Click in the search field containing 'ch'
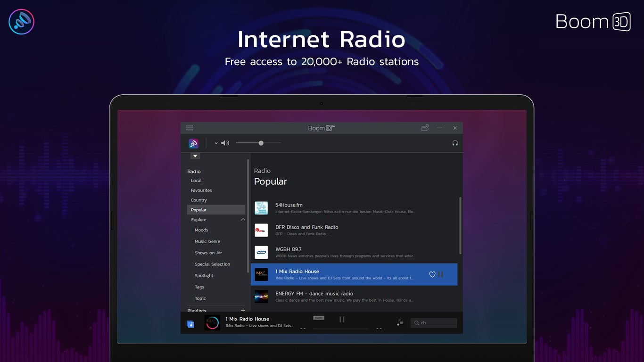The height and width of the screenshot is (362, 644). coord(434,323)
